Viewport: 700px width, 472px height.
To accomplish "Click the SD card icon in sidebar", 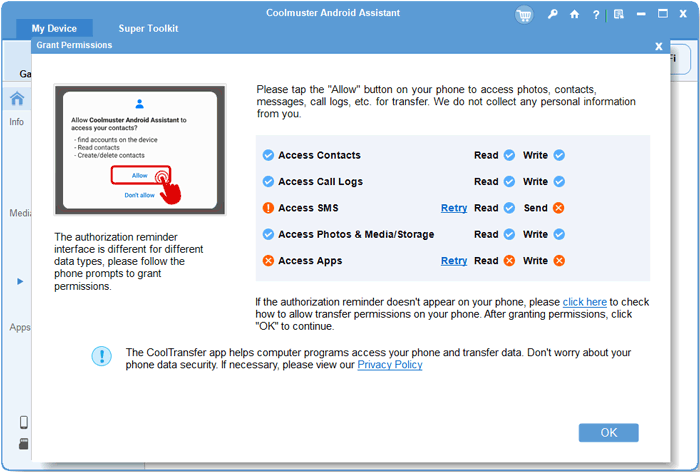I will [24, 444].
